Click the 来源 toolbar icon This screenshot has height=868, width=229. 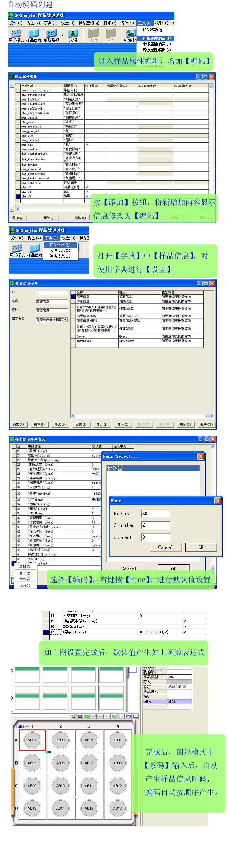tap(73, 35)
